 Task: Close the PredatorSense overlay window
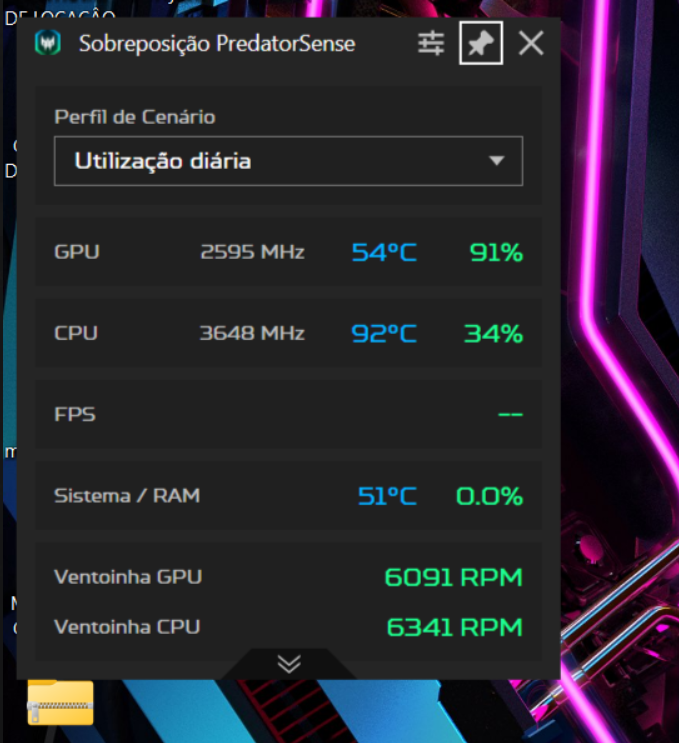pyautogui.click(x=531, y=44)
